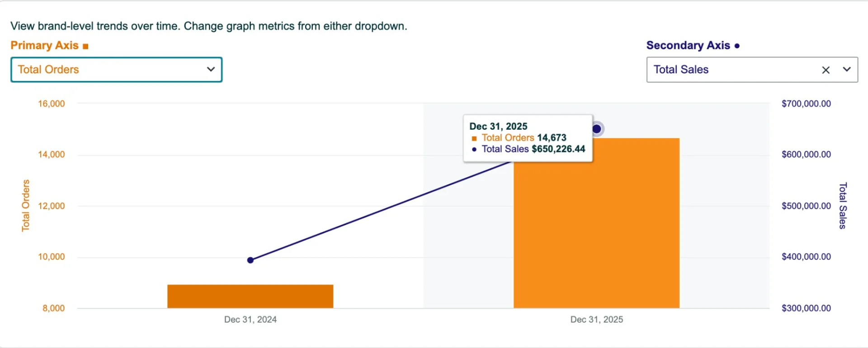Select the Dec 31, 2024 sales data point
Screen dimensions: 868x348
tap(250, 260)
